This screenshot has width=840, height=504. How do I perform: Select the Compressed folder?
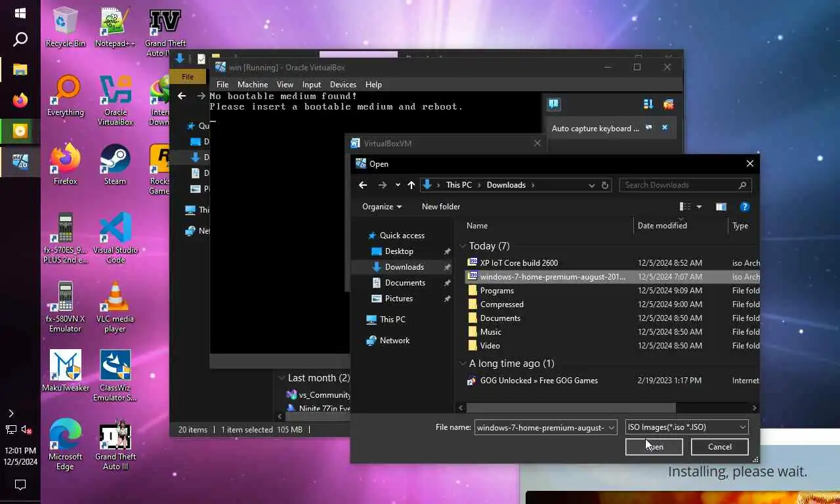click(x=501, y=304)
